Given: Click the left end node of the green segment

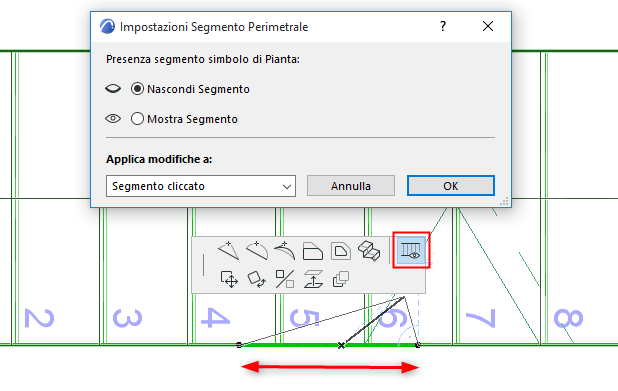Looking at the screenshot, I should click(239, 345).
